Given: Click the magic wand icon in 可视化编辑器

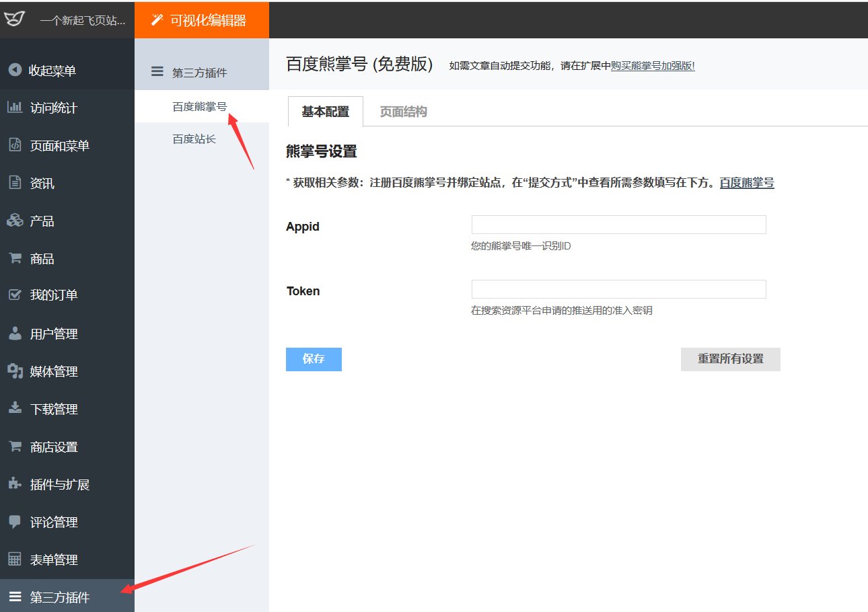Looking at the screenshot, I should [x=157, y=20].
